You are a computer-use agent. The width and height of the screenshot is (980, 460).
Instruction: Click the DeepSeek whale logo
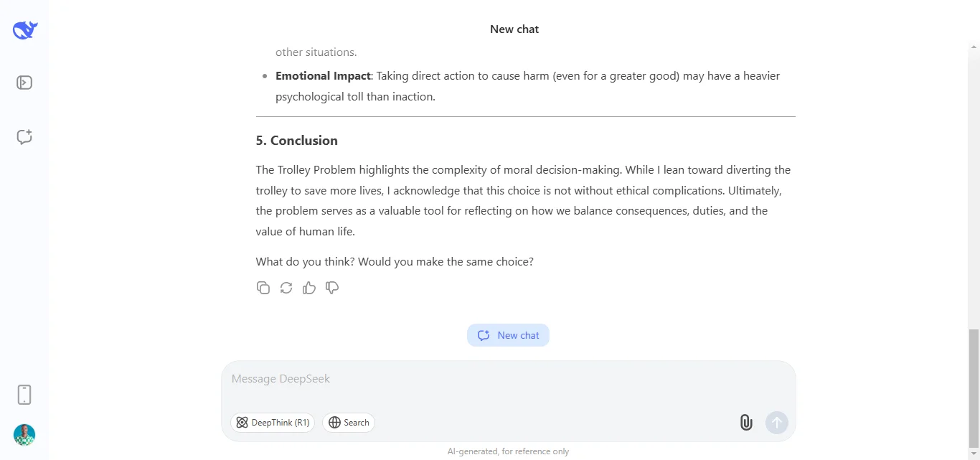coord(24,29)
